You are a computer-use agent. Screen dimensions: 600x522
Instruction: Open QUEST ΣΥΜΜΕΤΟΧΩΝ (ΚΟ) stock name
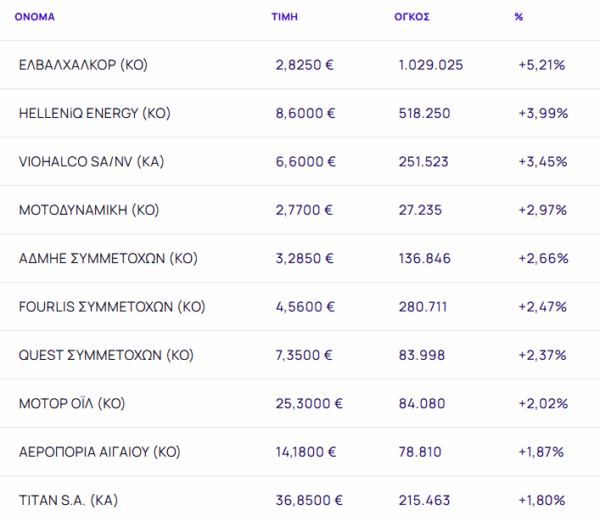pos(106,355)
